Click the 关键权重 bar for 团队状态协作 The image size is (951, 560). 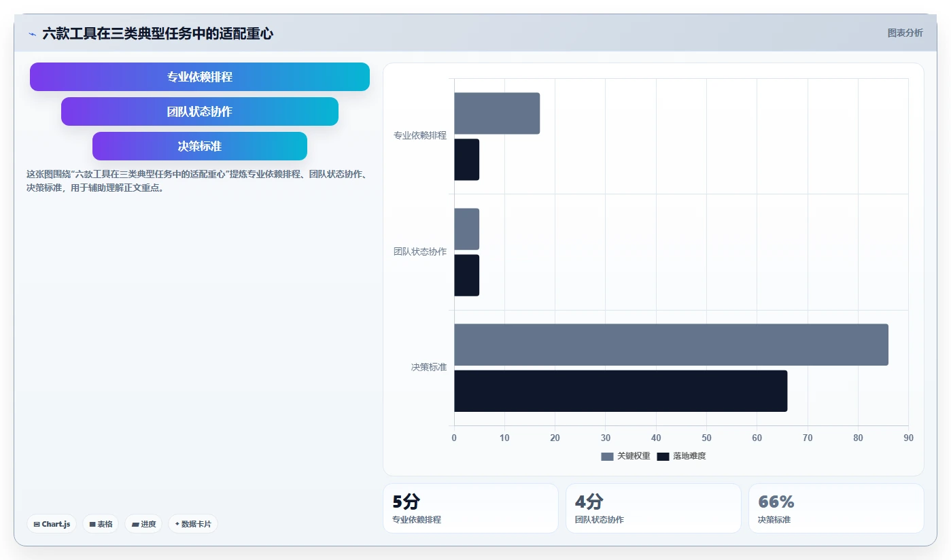tap(466, 229)
